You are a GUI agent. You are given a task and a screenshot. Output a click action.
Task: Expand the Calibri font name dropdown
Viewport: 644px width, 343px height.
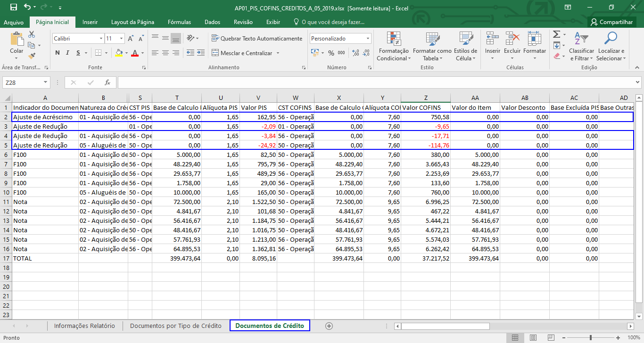(x=101, y=39)
